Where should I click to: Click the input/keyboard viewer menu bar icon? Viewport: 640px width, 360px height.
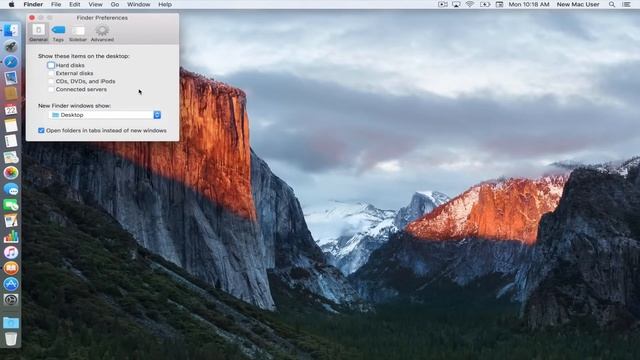(499, 4)
